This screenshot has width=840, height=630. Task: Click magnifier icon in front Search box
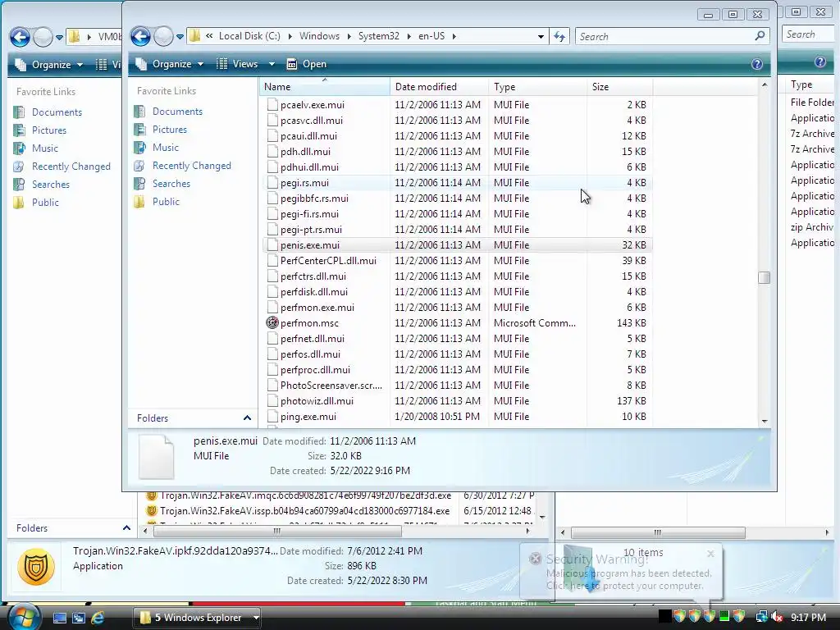coord(760,36)
